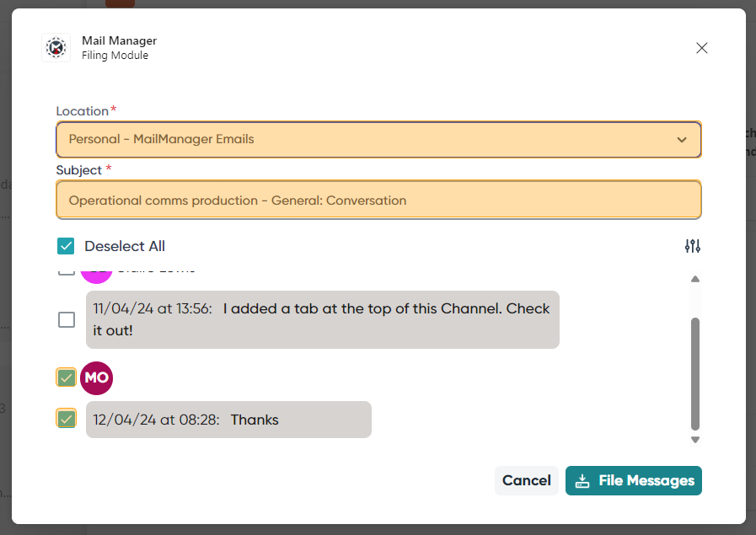Uncheck the 'Thanks' message checkbox
The width and height of the screenshot is (756, 535).
67,419
